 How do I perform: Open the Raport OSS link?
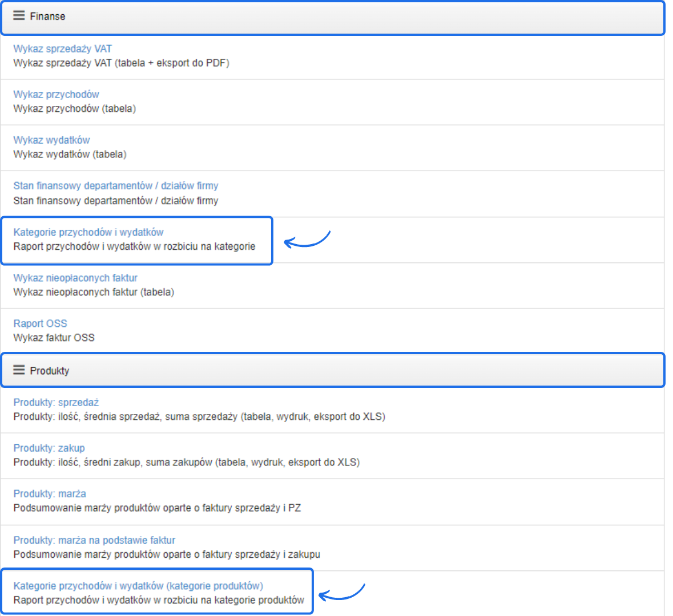click(41, 323)
